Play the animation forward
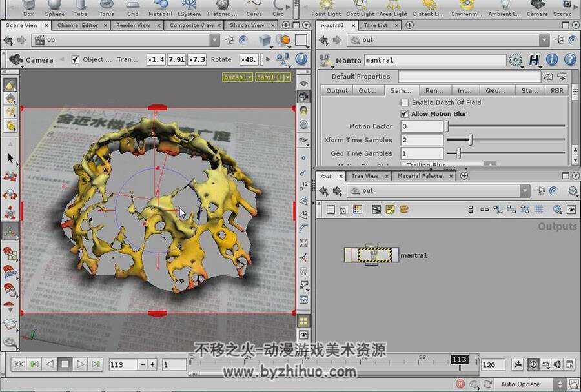This screenshot has width=581, height=392. [x=80, y=364]
